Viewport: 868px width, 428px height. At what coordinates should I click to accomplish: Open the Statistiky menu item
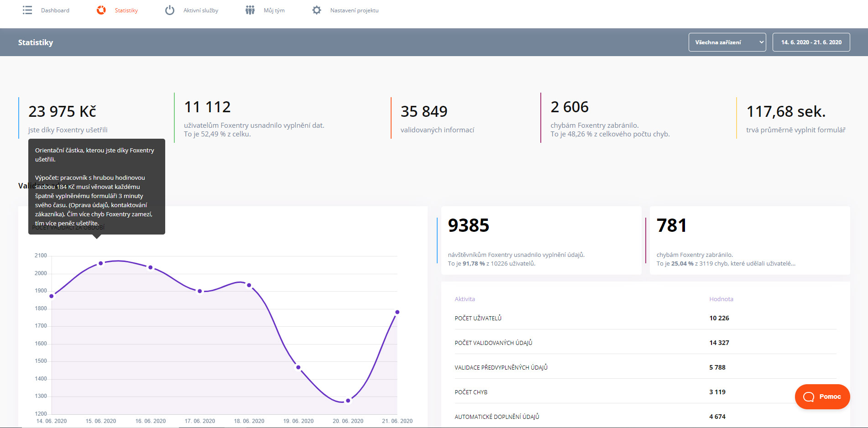click(126, 10)
